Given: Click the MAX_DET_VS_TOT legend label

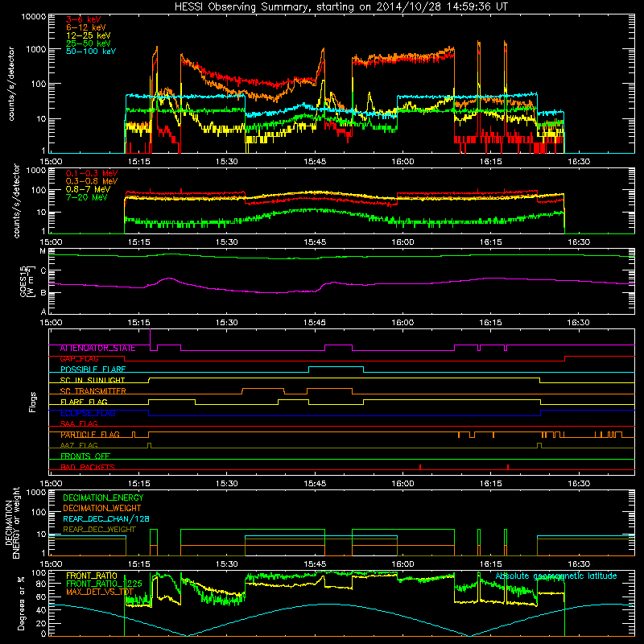Looking at the screenshot, I should click(100, 592).
